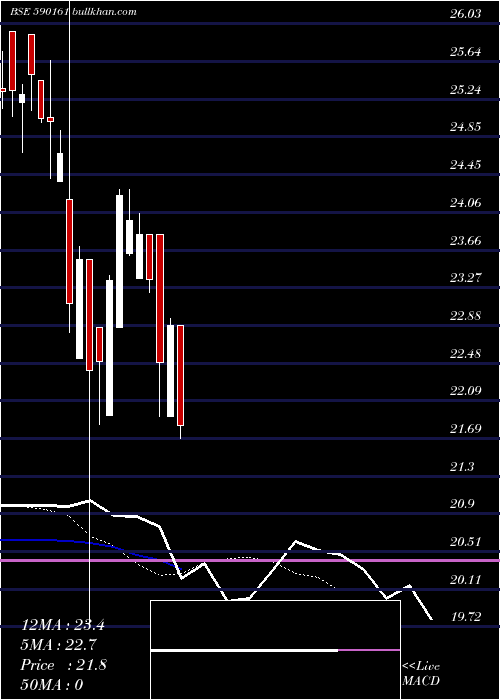Viewport: 500px width, 700px height.
Task: Click the 22.09 price axis label
Action: (466, 391)
